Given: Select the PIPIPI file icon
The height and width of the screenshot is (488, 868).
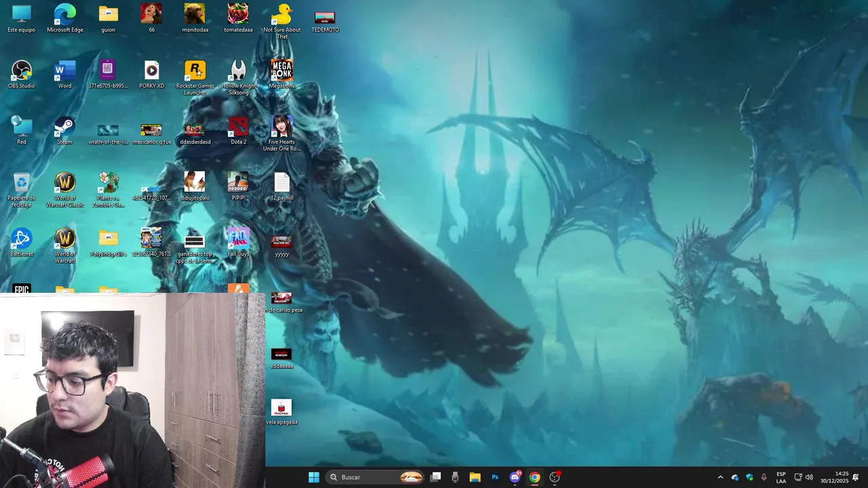Looking at the screenshot, I should (238, 186).
